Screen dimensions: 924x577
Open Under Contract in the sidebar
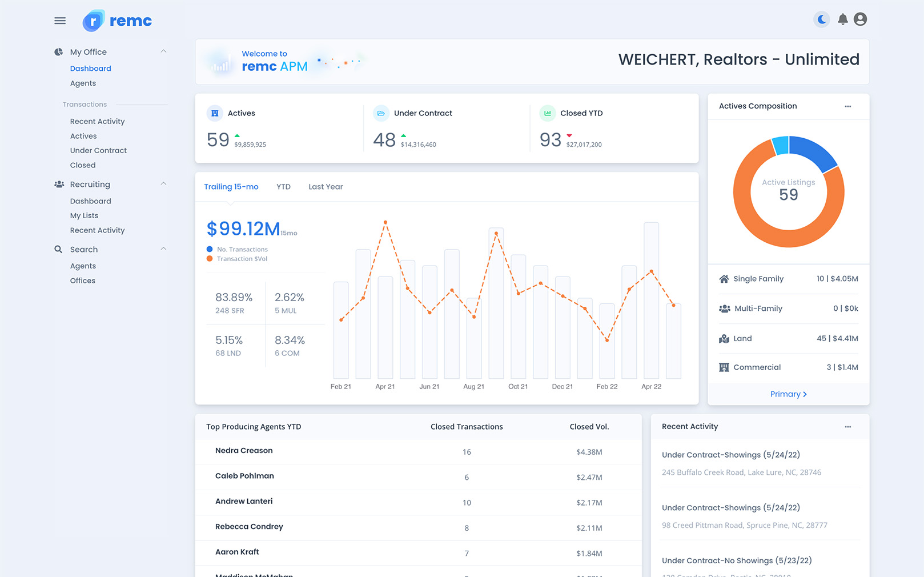(x=98, y=151)
